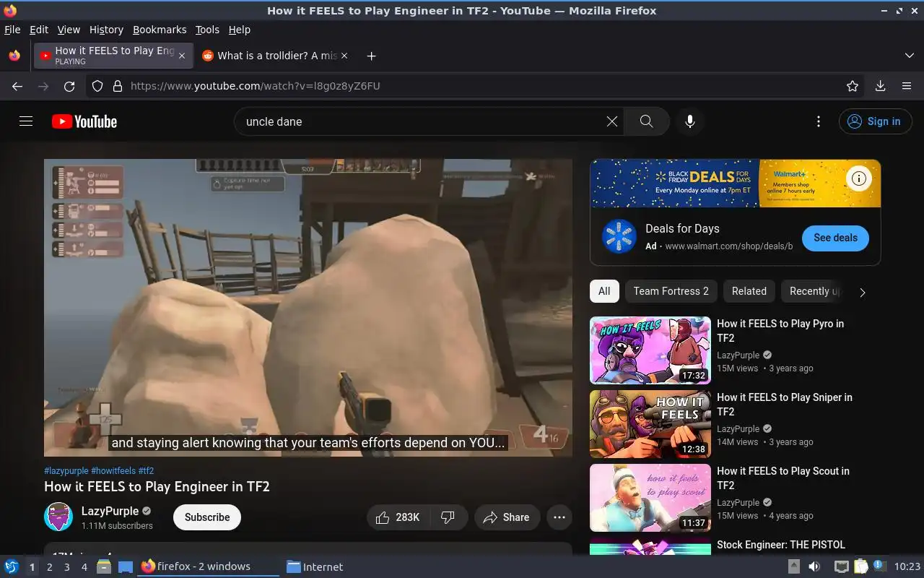Expand the list all tabs chevron

[909, 56]
